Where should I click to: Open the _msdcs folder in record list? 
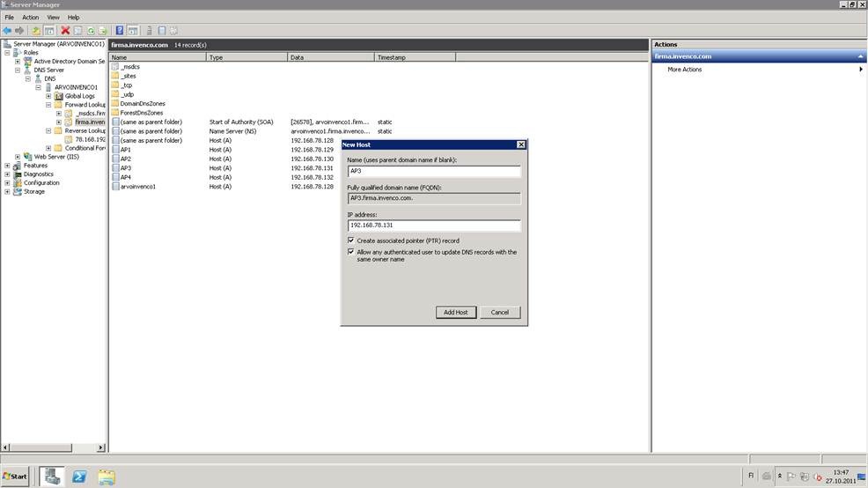click(x=129, y=67)
